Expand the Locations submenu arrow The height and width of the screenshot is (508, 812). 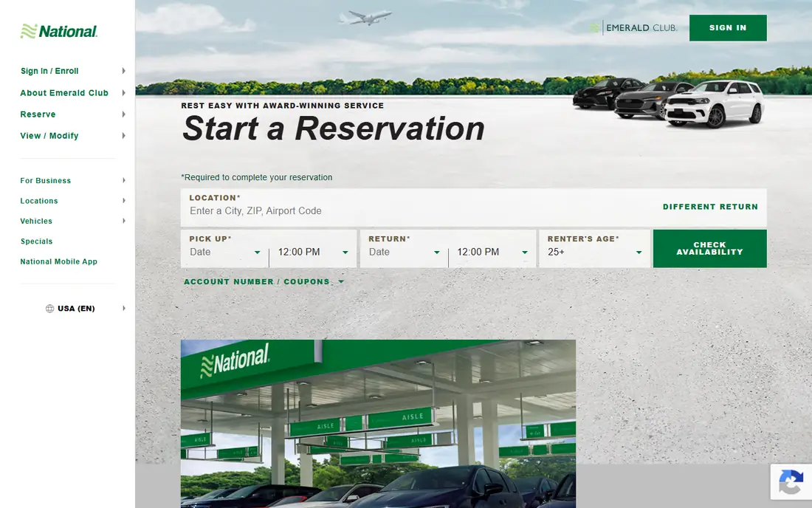[124, 200]
